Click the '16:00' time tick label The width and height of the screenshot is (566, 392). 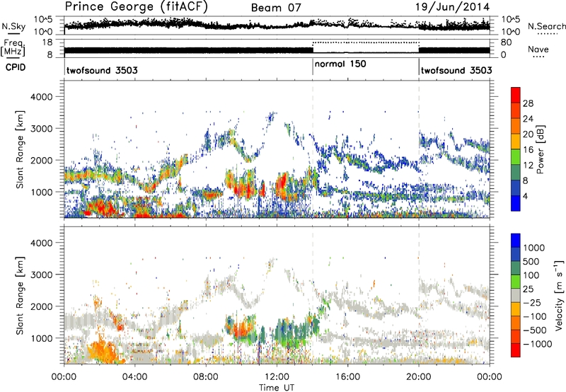pyautogui.click(x=347, y=377)
